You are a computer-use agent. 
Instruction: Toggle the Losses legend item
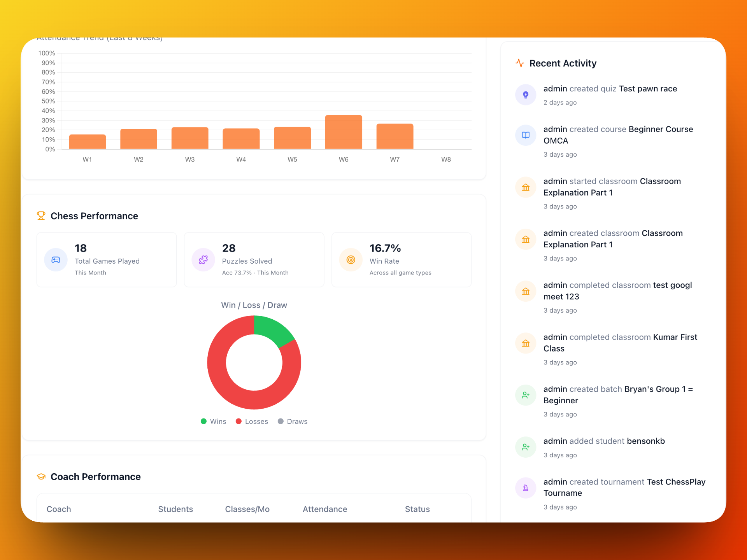[252, 422]
